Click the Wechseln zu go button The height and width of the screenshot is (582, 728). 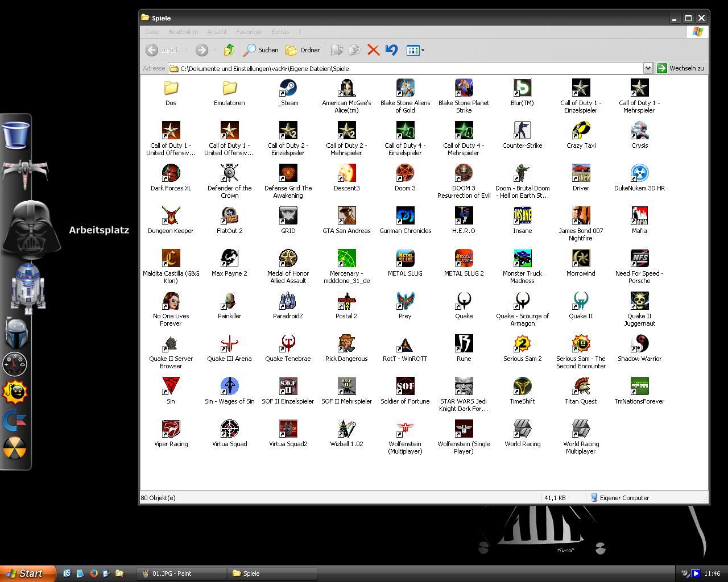680,68
